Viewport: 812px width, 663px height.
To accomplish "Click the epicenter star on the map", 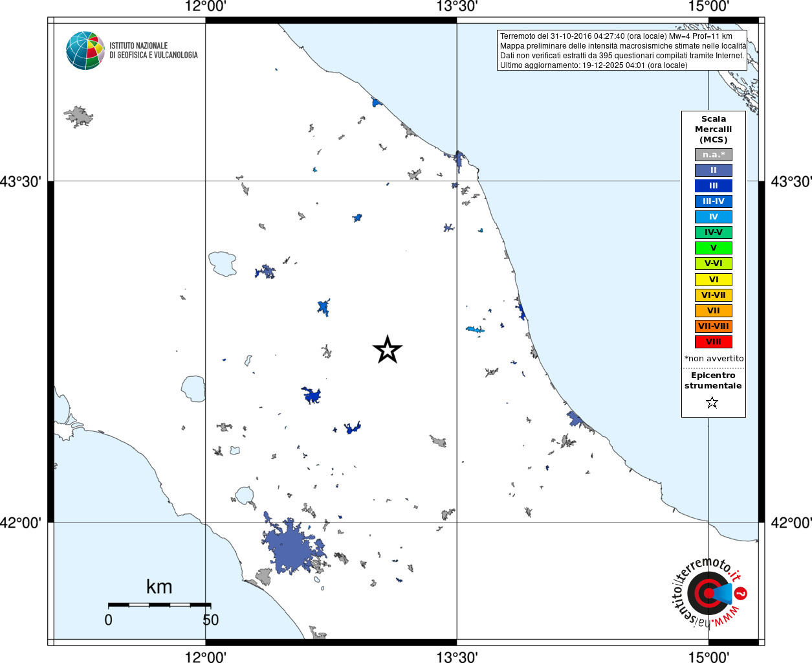I will click(388, 350).
